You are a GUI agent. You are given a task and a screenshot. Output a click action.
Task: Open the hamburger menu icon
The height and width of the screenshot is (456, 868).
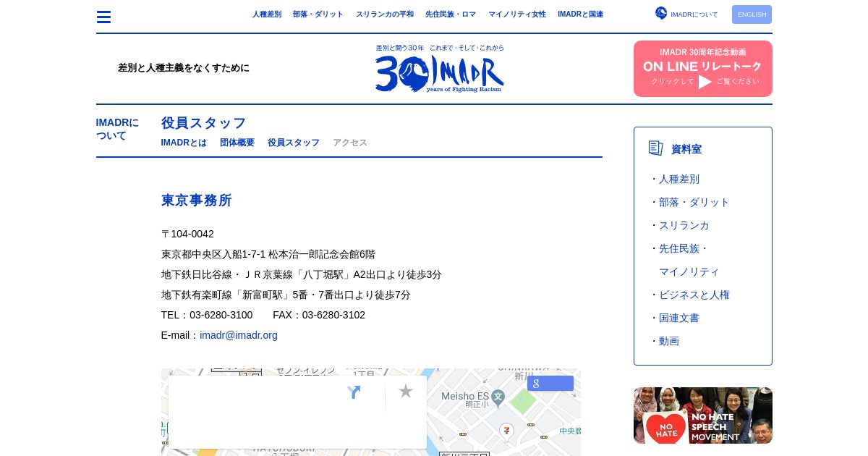point(103,17)
